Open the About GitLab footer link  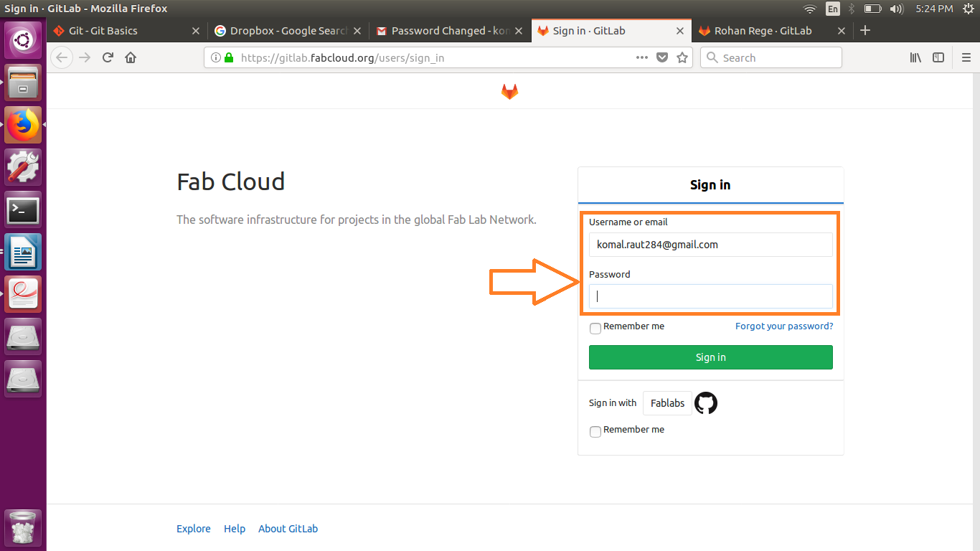point(288,529)
